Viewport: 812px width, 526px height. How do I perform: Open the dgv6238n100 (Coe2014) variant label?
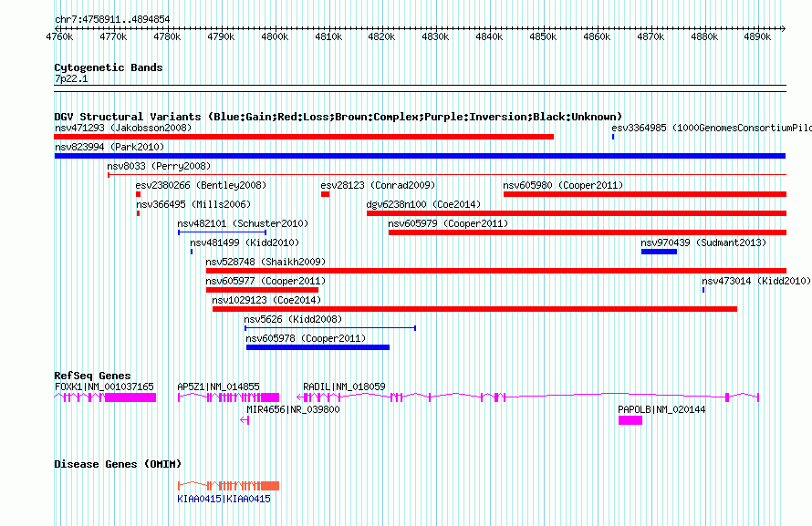pos(423,204)
